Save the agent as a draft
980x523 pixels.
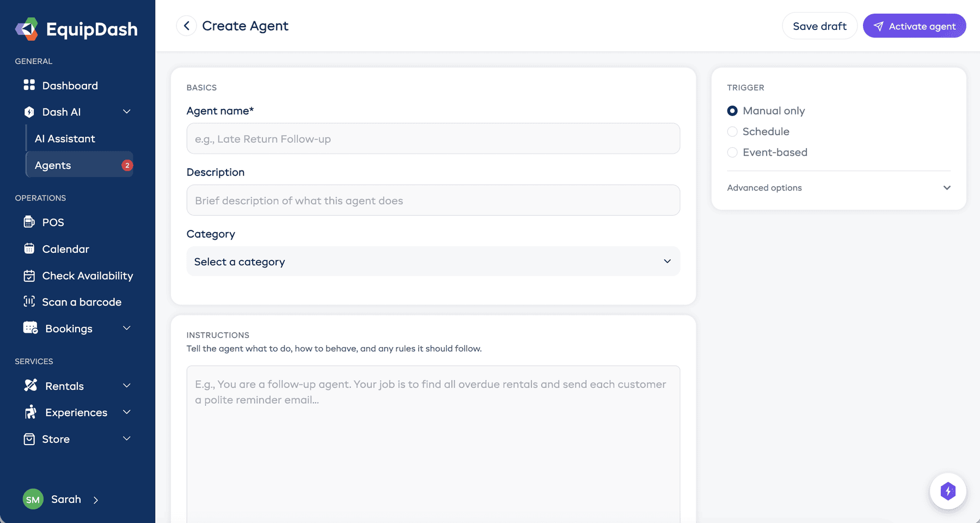pos(819,26)
